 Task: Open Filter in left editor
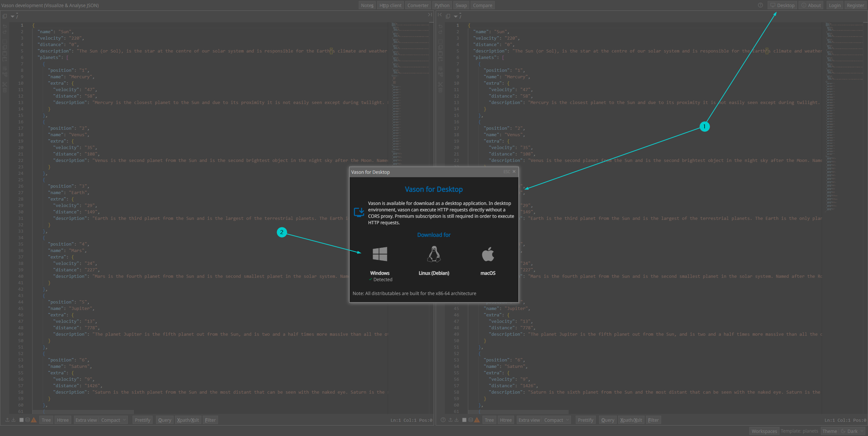[x=210, y=420]
